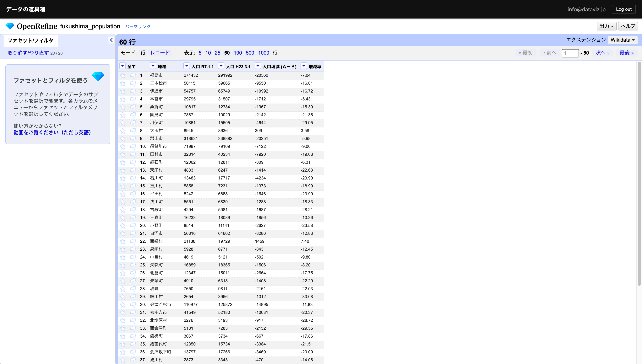Switch mode to レコード
642x364 pixels.
160,53
